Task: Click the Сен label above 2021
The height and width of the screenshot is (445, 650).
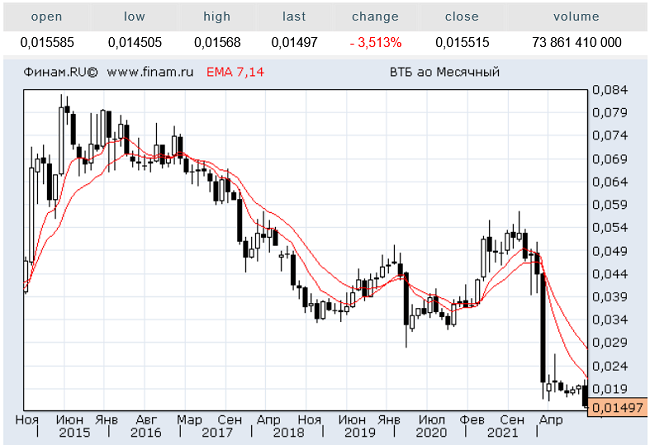Action: (512, 420)
